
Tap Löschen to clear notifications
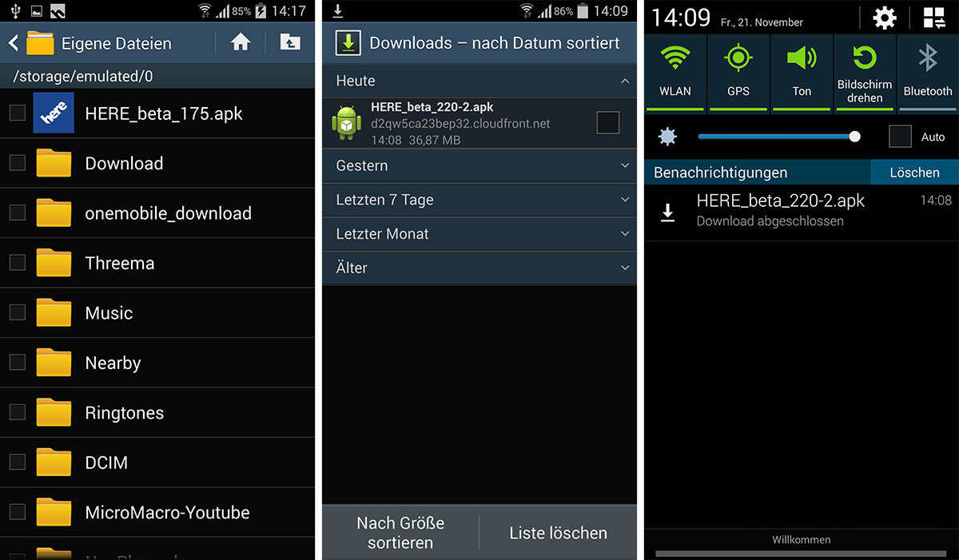(x=914, y=172)
